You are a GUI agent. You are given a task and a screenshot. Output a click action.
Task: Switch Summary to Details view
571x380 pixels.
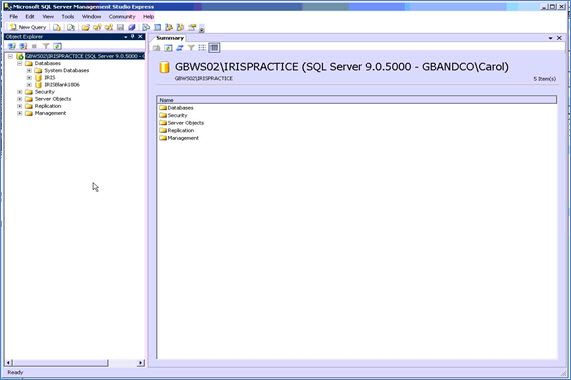point(214,48)
